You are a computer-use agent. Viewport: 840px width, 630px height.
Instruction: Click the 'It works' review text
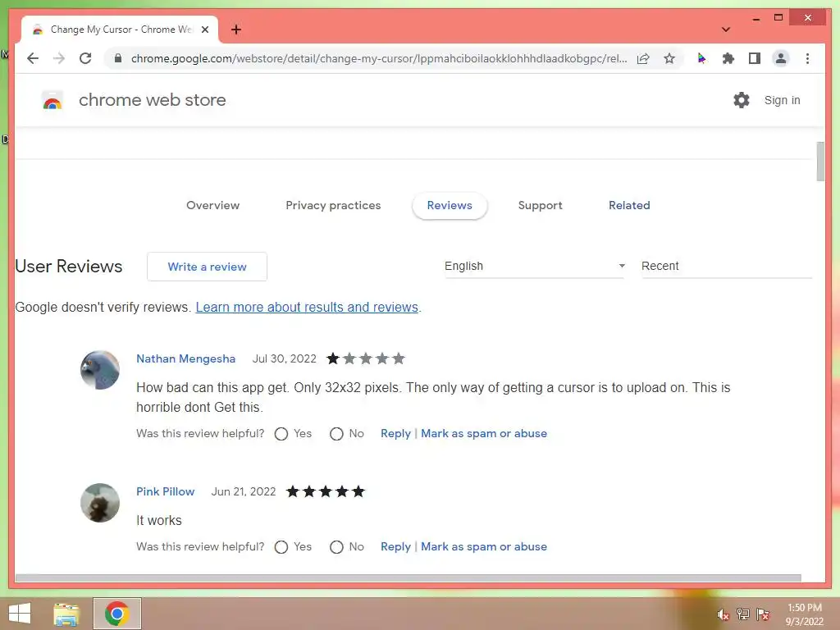tap(159, 520)
